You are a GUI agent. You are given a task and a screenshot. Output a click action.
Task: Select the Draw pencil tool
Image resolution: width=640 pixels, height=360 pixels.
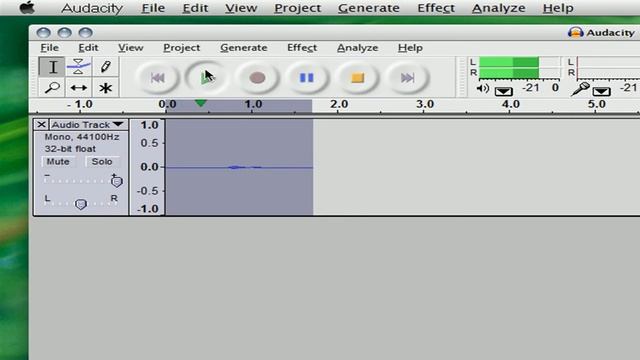tap(105, 67)
